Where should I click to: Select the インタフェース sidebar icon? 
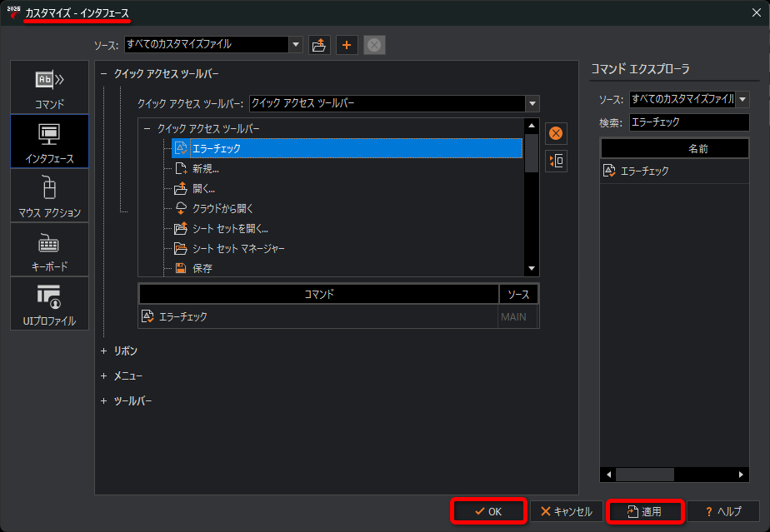(x=49, y=141)
